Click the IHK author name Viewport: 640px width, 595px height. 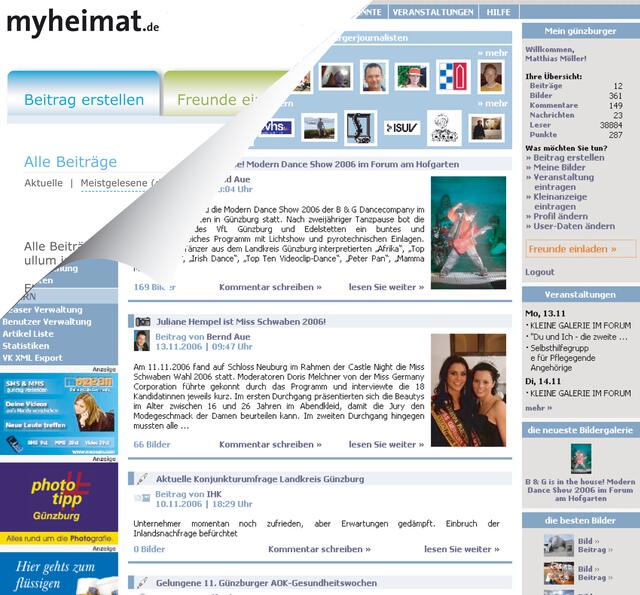click(214, 494)
